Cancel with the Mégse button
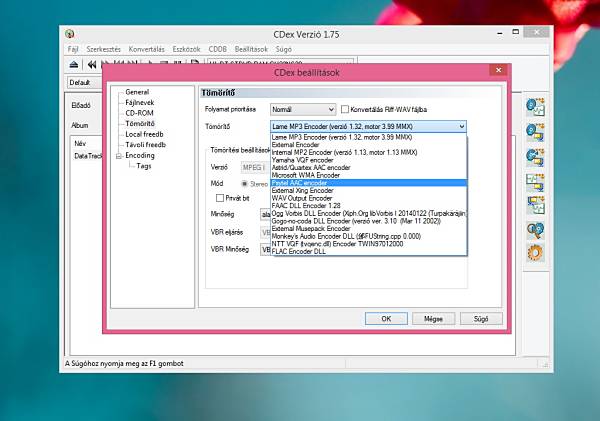The height and width of the screenshot is (421, 600). click(x=433, y=318)
